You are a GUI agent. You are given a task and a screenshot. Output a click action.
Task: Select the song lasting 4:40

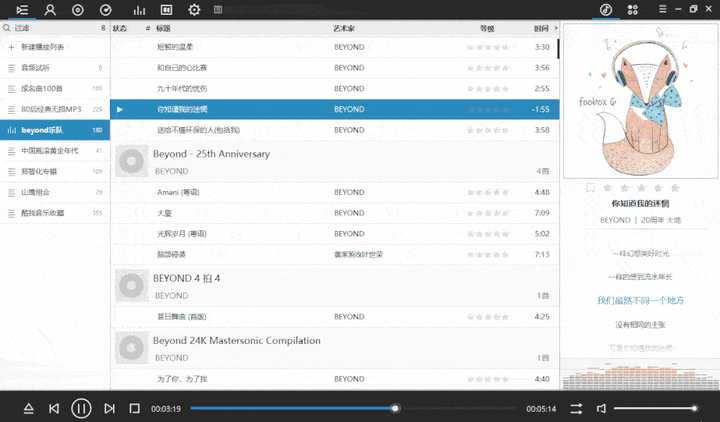(334, 379)
